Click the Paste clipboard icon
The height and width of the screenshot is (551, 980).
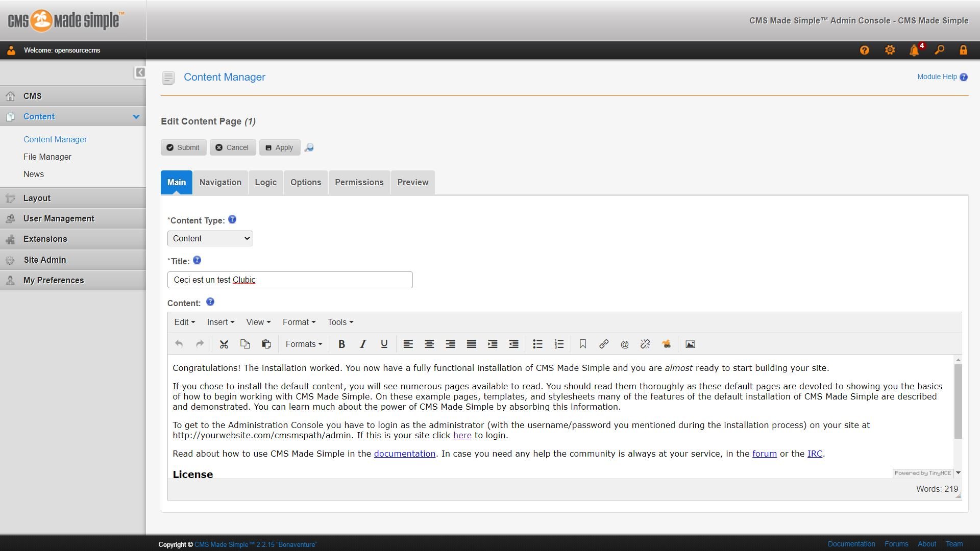266,344
